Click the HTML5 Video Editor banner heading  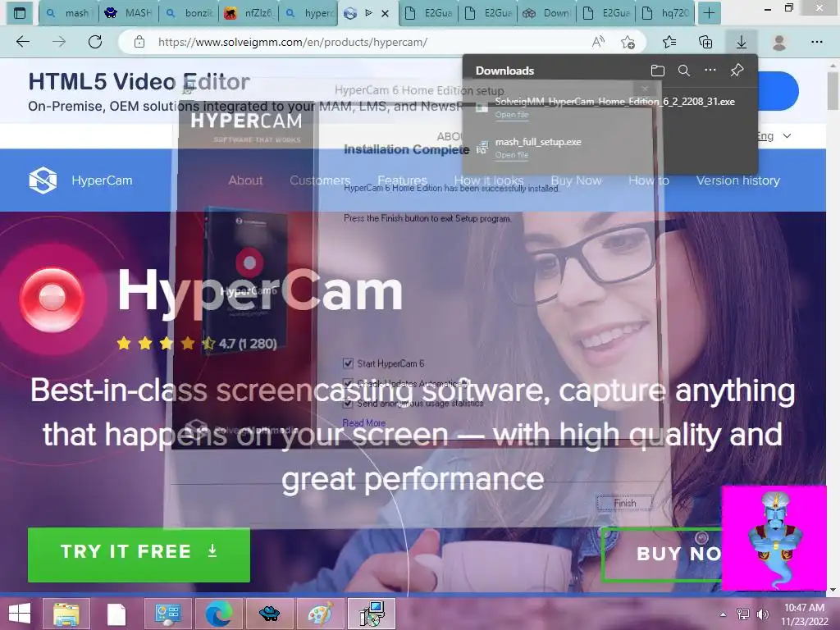click(x=139, y=81)
